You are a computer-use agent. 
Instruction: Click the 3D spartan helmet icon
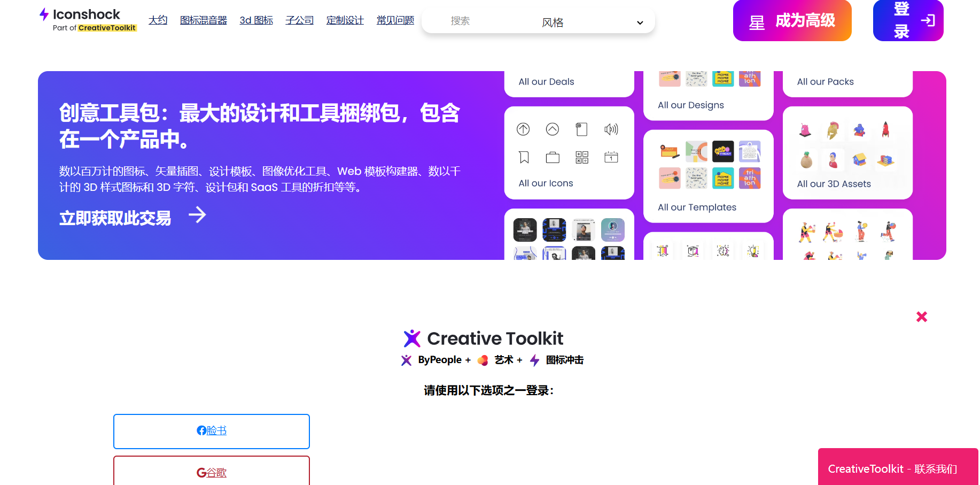833,130
